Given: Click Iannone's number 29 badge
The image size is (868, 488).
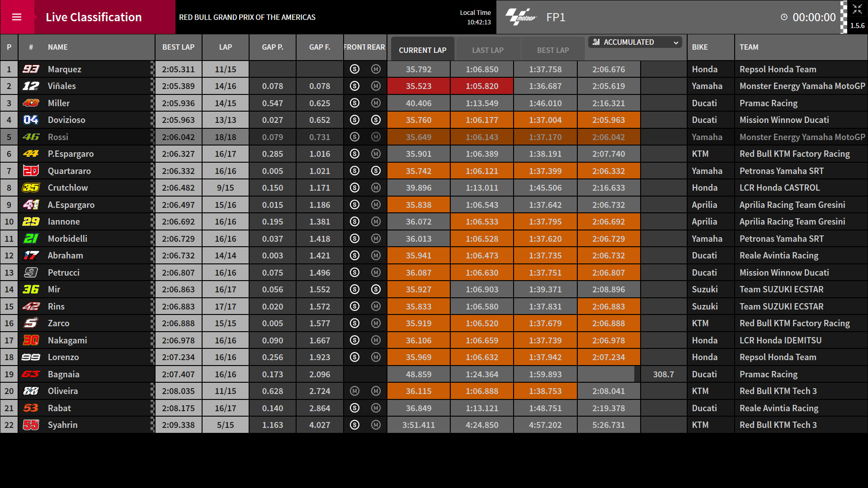Looking at the screenshot, I should pyautogui.click(x=31, y=221).
